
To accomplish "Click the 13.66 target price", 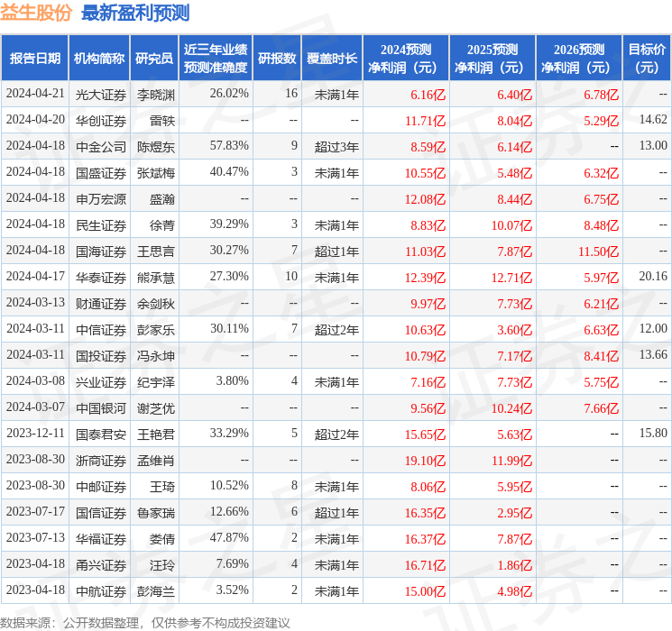I will (653, 354).
